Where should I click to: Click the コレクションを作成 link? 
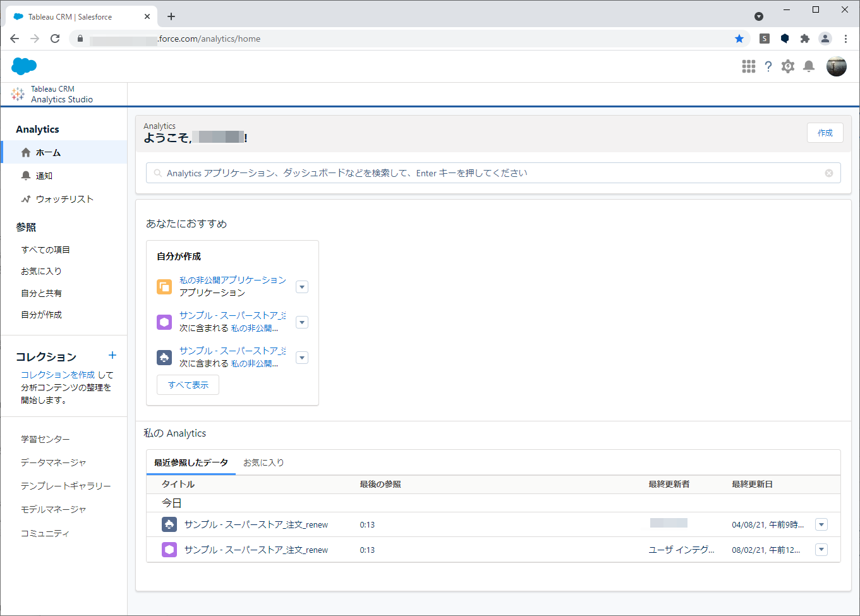pos(58,375)
